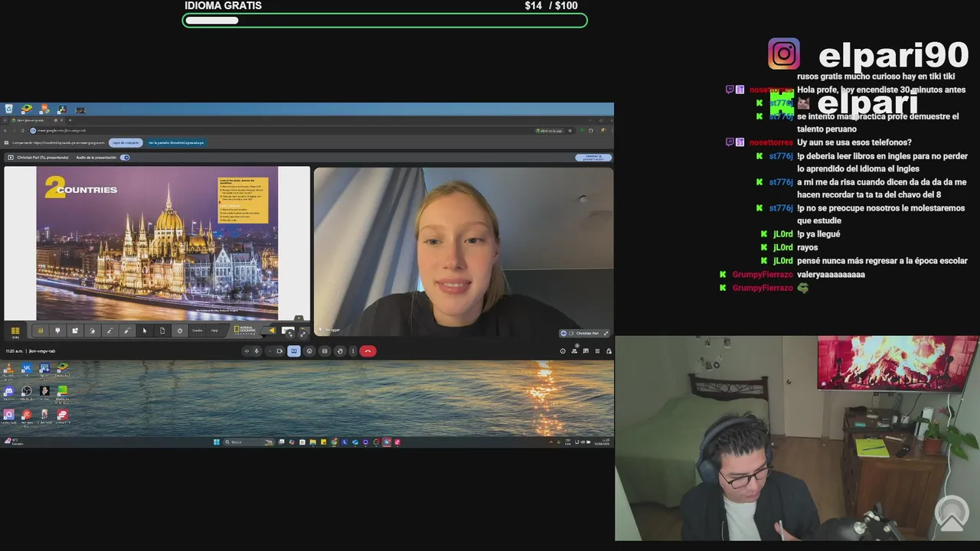This screenshot has width=980, height=551.
Task: Click chat message "valeryaaaaaaaaaa"
Action: (831, 274)
